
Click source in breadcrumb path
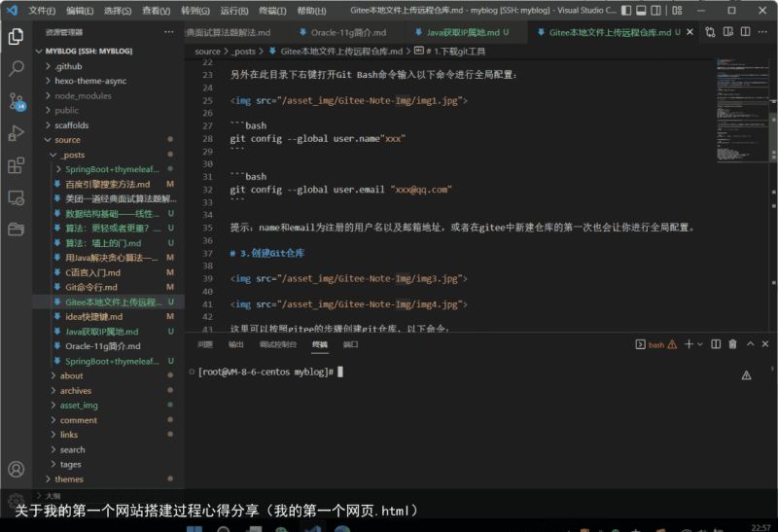(x=207, y=52)
